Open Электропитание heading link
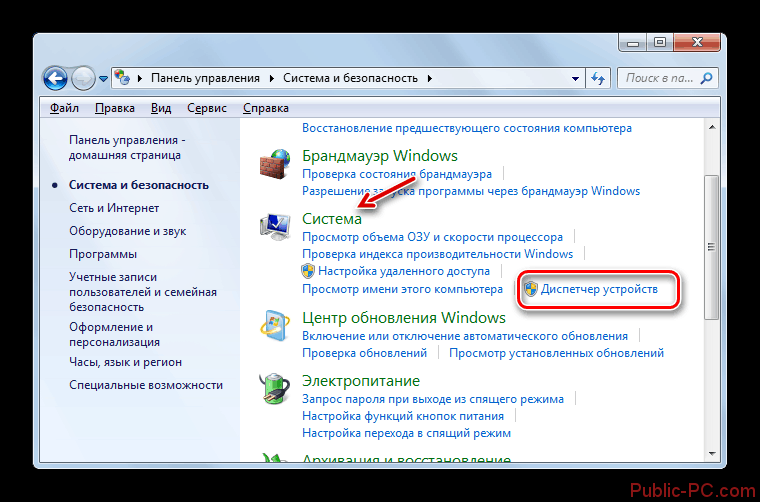 361,381
